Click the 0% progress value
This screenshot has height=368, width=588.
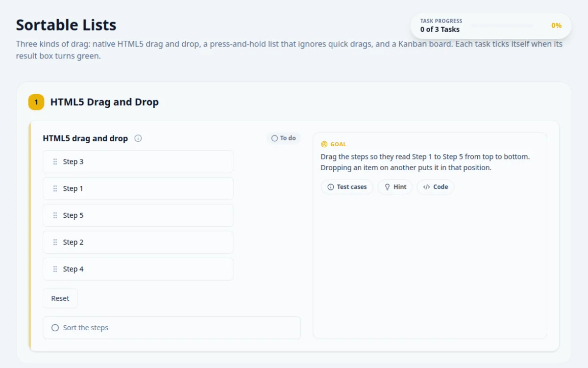pyautogui.click(x=556, y=26)
